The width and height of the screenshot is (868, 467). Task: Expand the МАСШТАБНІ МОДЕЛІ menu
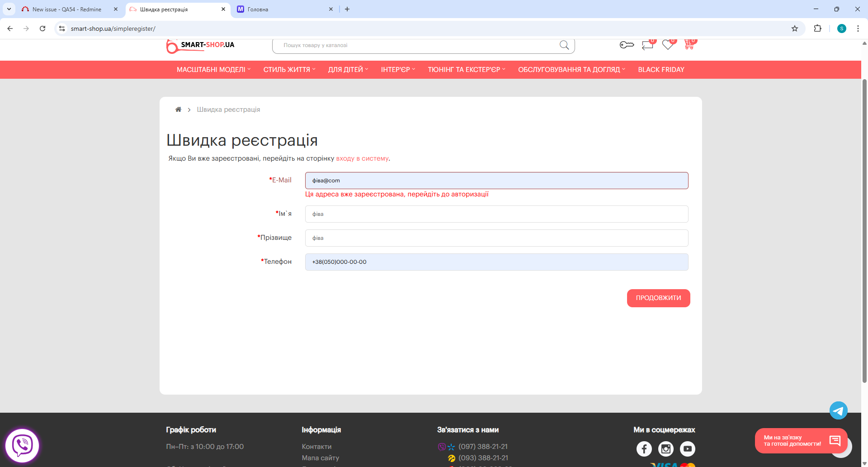pos(213,70)
